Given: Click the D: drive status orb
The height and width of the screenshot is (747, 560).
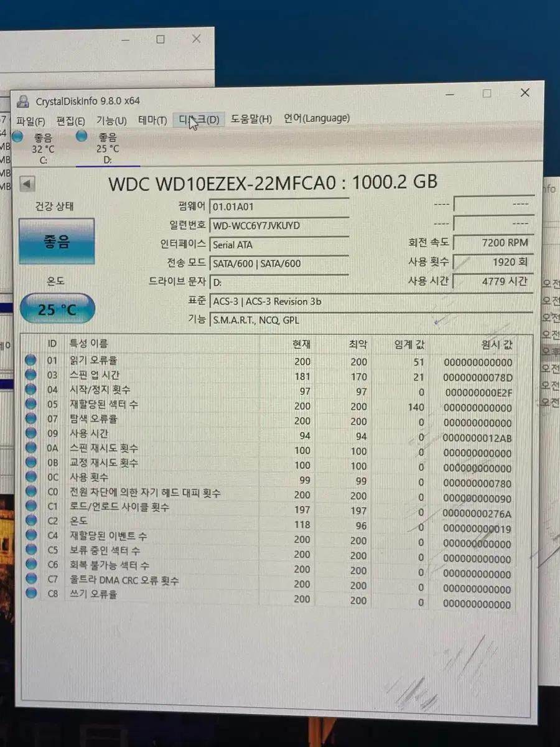Looking at the screenshot, I should pos(82,137).
